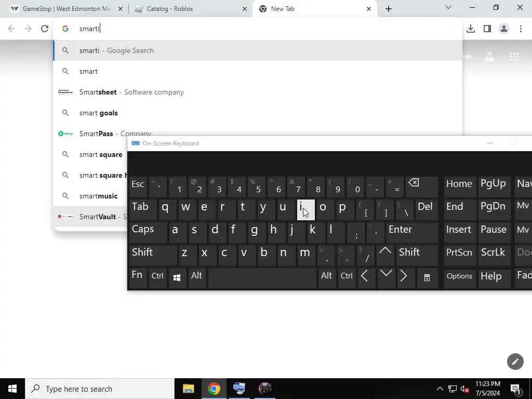Click the Esc key on keyboard
This screenshot has width=532, height=399.
(x=138, y=187)
